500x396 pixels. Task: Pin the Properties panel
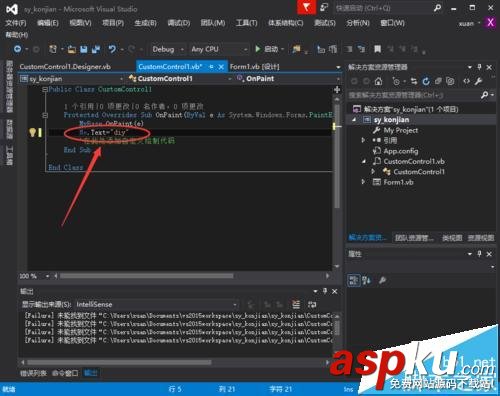point(479,254)
